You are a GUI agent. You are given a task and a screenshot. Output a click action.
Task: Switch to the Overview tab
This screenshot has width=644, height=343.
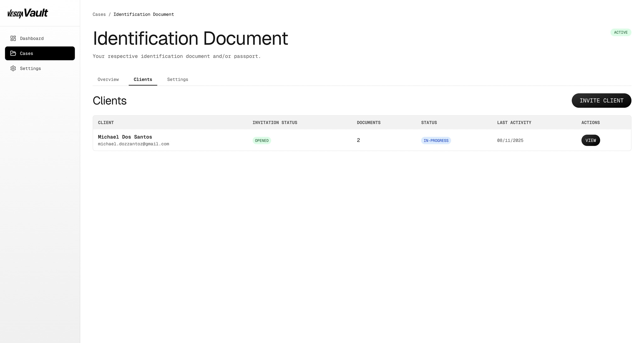tap(108, 79)
